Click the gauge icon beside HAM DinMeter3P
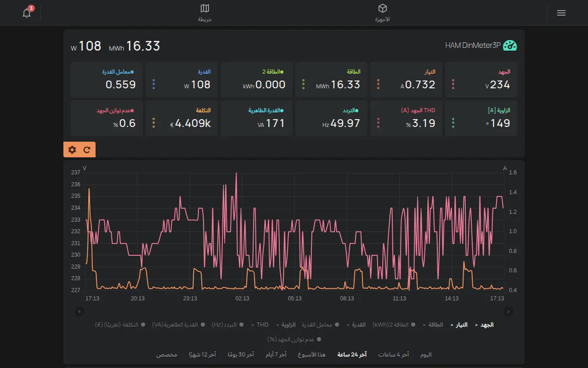This screenshot has width=588, height=368. click(510, 45)
